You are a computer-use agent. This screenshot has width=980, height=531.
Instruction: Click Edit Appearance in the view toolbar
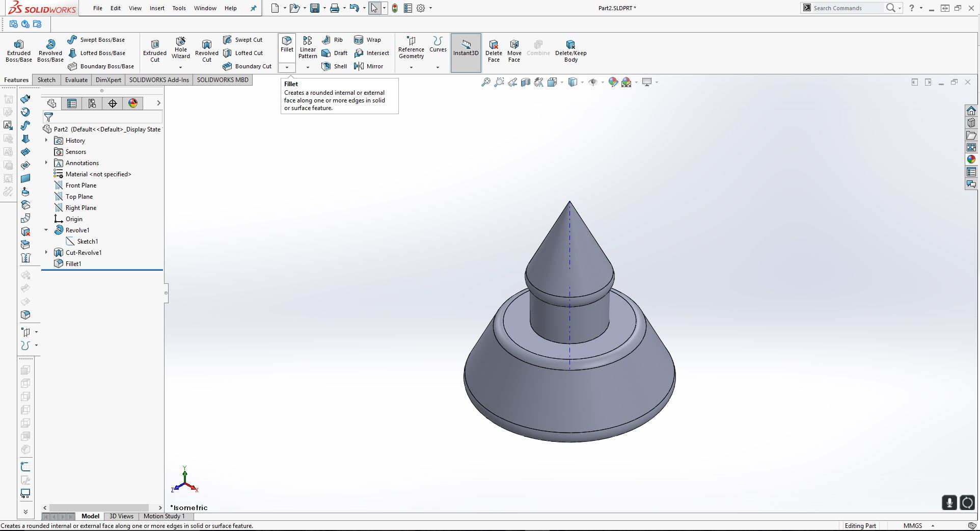pos(613,82)
